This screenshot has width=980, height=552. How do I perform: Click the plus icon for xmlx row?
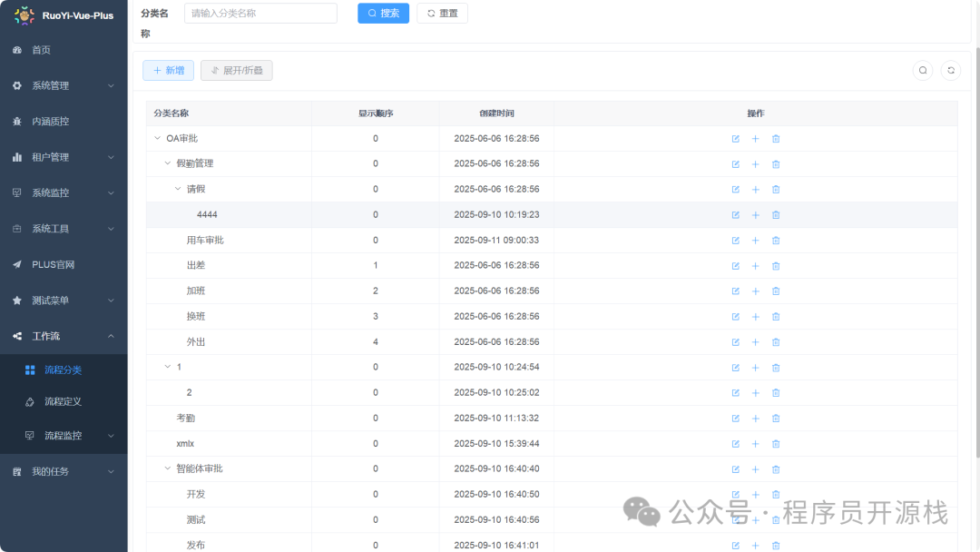(755, 444)
